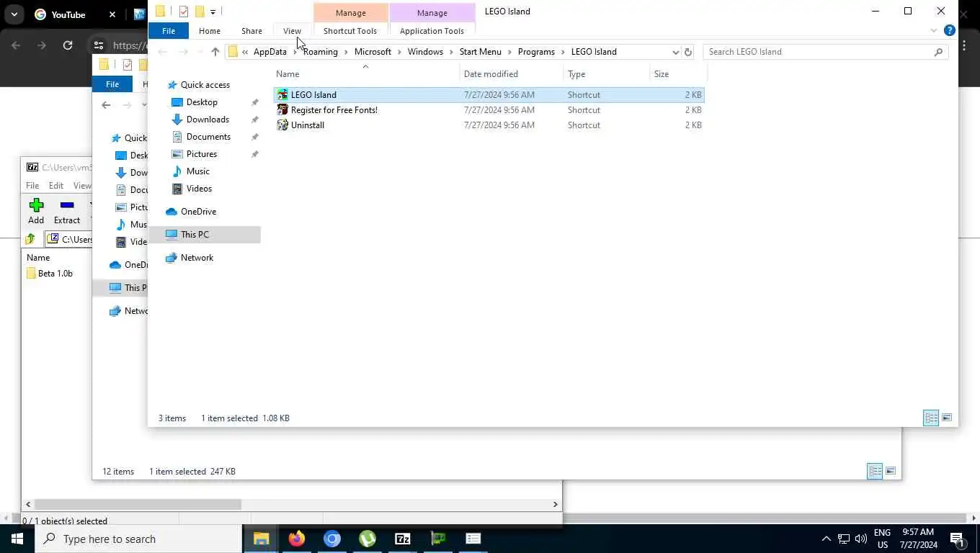The height and width of the screenshot is (553, 980).
Task: Switch to Details view in back Explorer window
Action: 875,472
